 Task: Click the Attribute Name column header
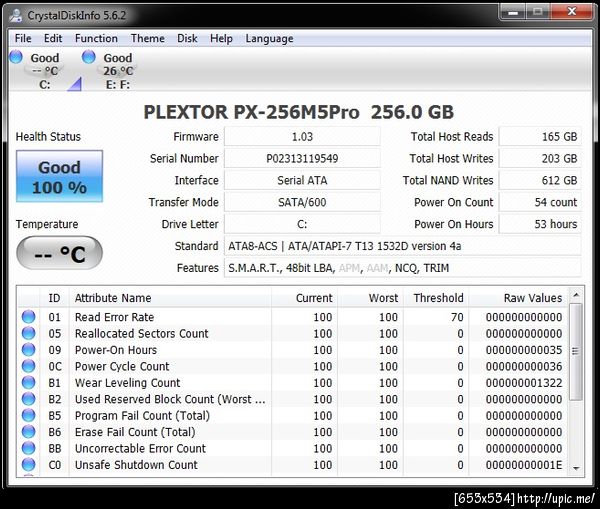click(x=170, y=298)
